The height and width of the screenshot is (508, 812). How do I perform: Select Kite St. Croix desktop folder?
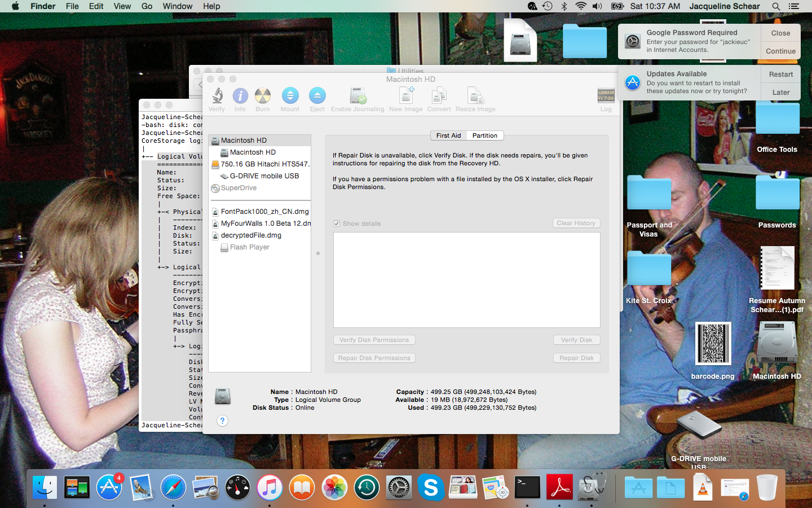coord(648,277)
